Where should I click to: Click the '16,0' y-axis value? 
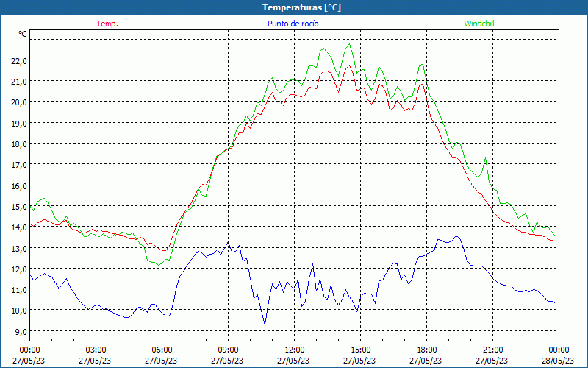click(x=18, y=185)
